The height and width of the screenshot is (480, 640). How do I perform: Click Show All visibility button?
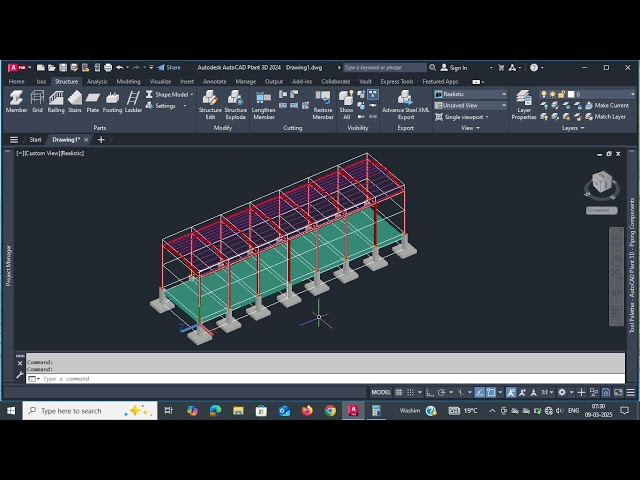[347, 105]
